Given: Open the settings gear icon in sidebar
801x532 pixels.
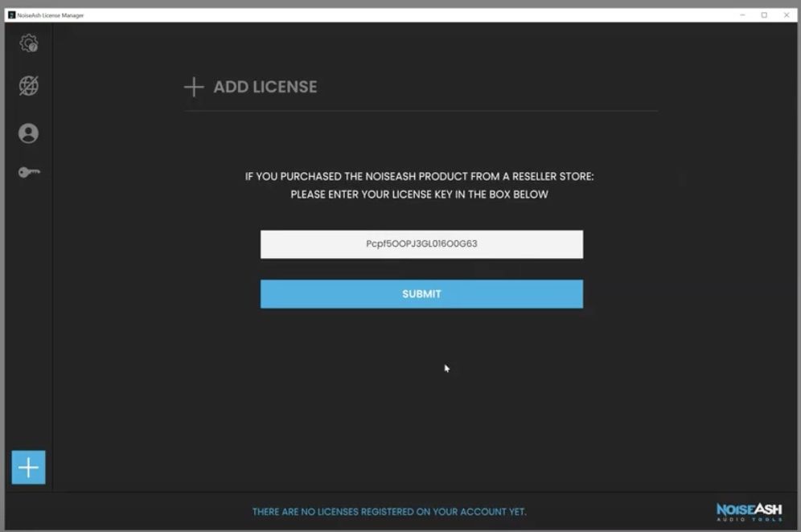Looking at the screenshot, I should [29, 43].
